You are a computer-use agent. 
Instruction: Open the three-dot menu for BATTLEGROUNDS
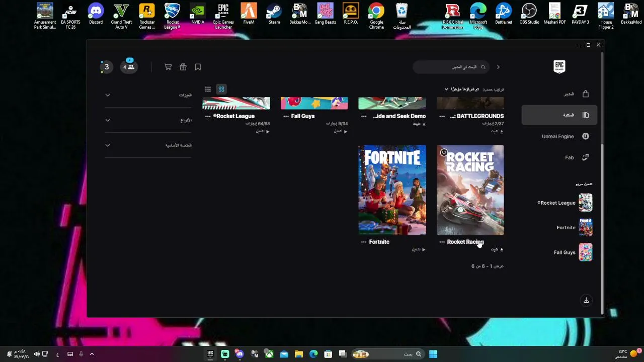click(x=442, y=116)
